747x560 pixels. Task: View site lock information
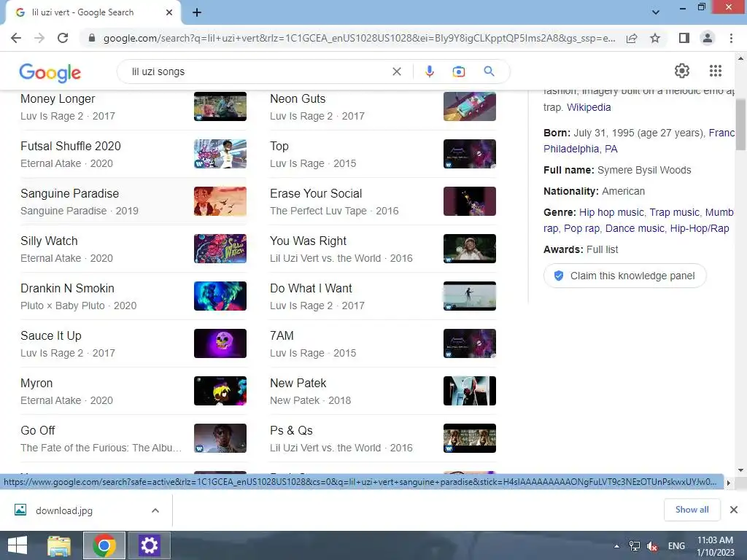[92, 38]
